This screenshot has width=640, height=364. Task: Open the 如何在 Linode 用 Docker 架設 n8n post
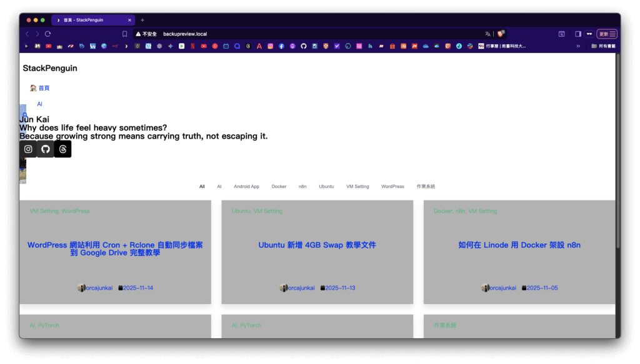[519, 245]
